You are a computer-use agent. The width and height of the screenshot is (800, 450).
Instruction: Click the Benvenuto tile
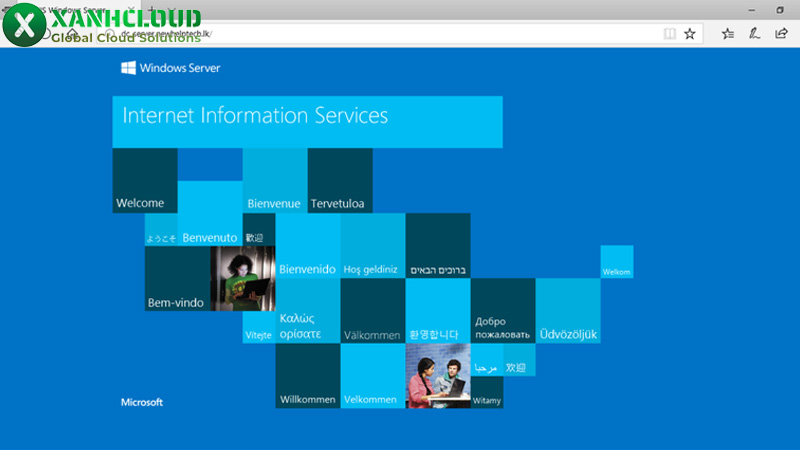(210, 213)
